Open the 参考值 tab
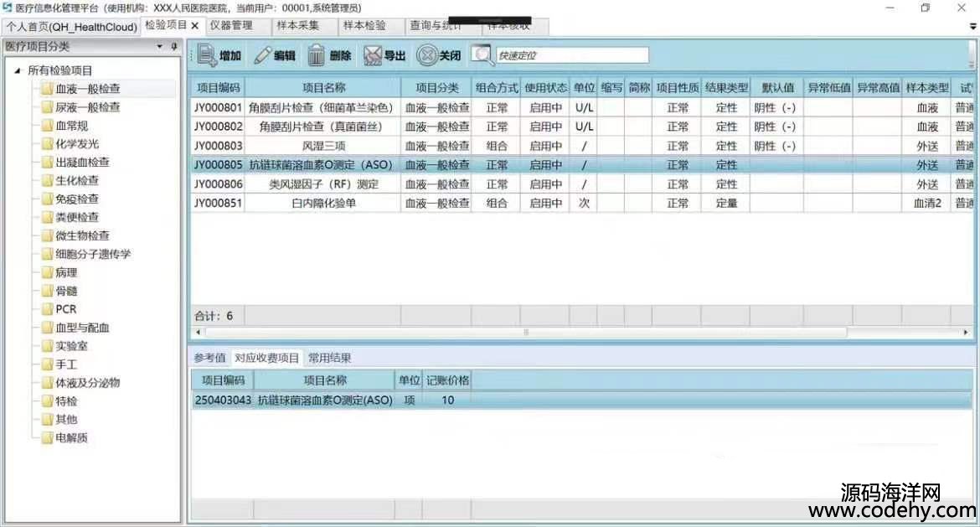The width and height of the screenshot is (980, 527). [x=209, y=358]
